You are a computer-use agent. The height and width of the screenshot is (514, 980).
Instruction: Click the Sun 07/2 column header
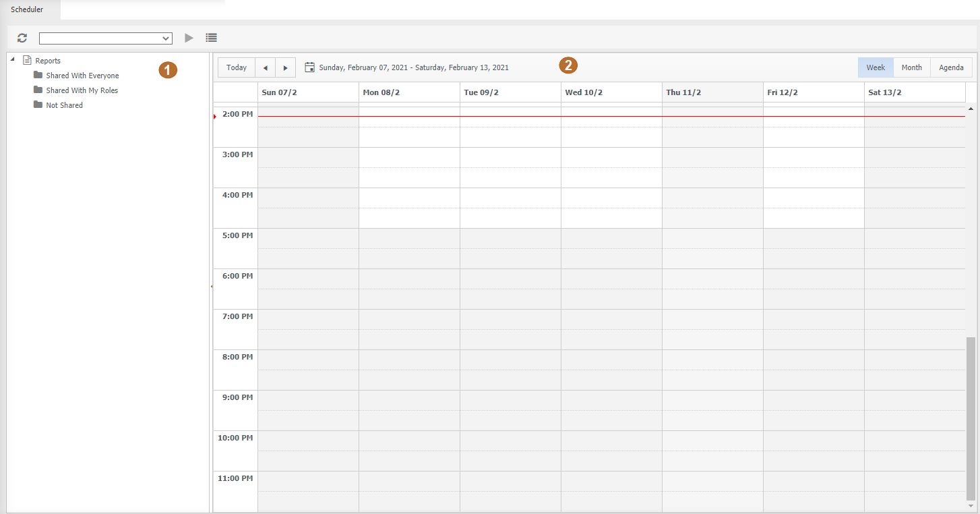click(x=308, y=92)
